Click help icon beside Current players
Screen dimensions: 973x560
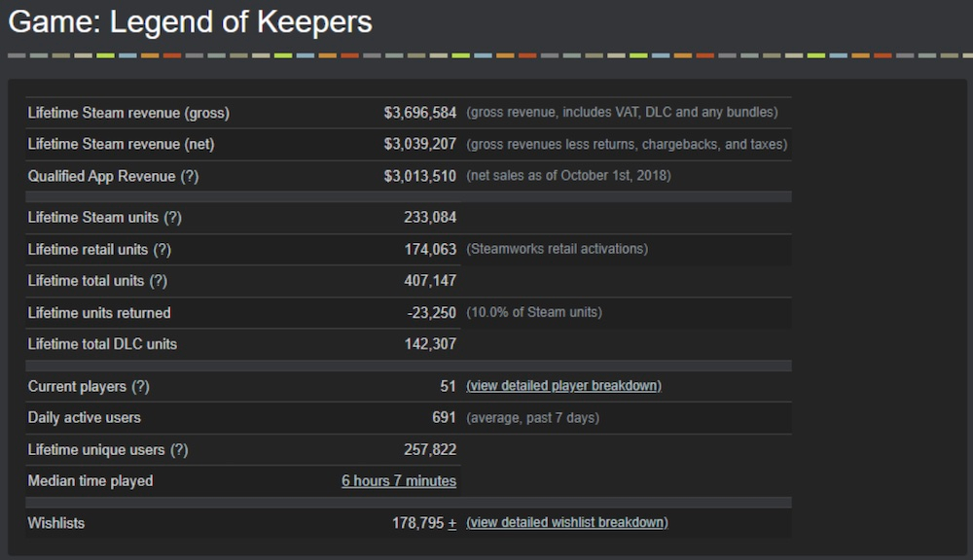(x=140, y=386)
